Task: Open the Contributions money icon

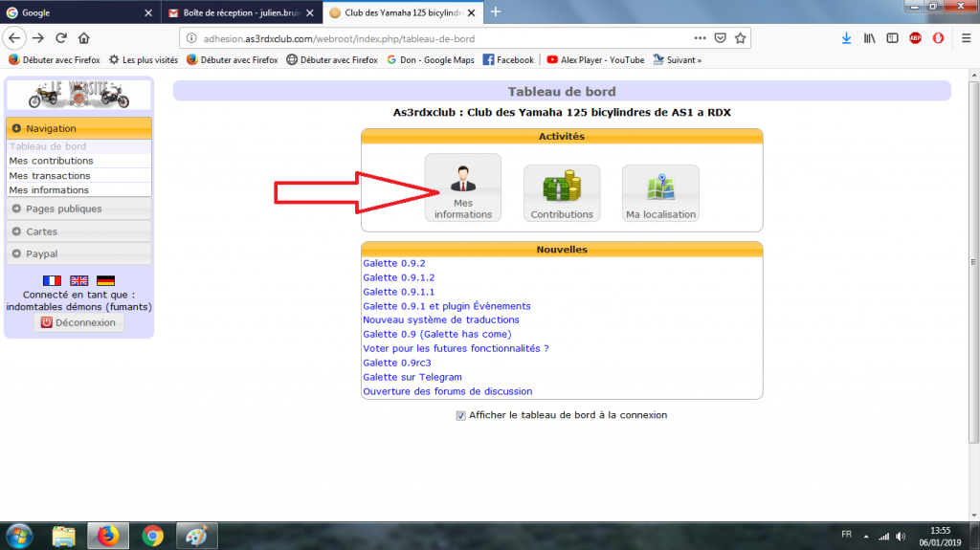Action: click(562, 192)
